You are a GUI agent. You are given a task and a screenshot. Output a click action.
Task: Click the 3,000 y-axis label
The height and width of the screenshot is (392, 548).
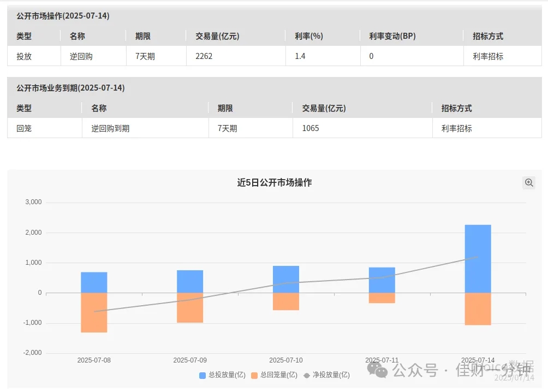[33, 202]
